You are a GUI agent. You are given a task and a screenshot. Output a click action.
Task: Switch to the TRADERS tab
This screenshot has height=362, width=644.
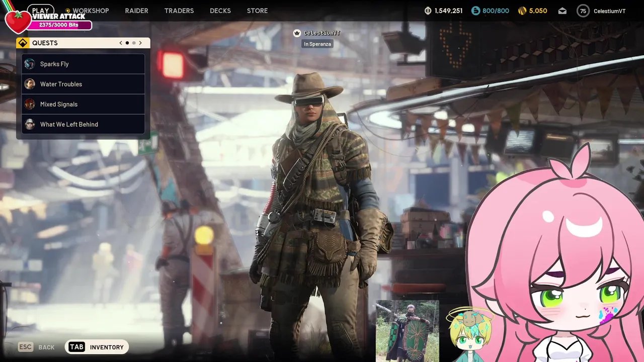[179, 11]
